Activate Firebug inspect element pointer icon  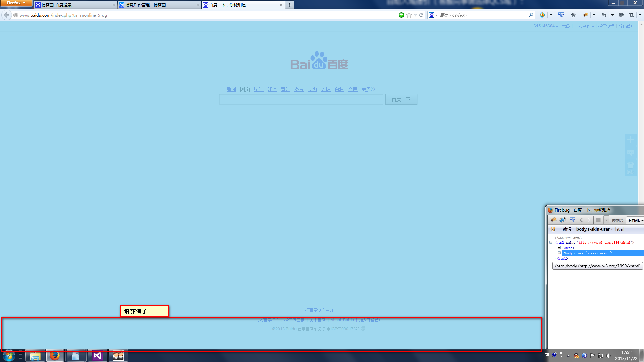point(573,220)
